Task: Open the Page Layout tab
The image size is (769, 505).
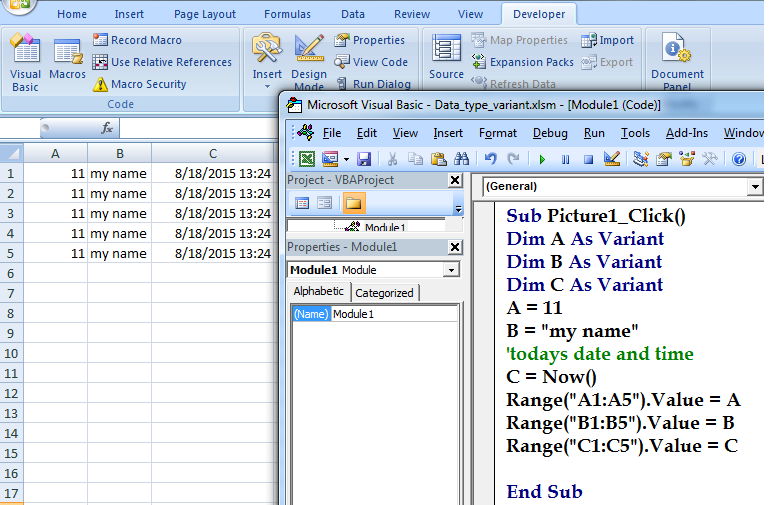Action: 205,14
